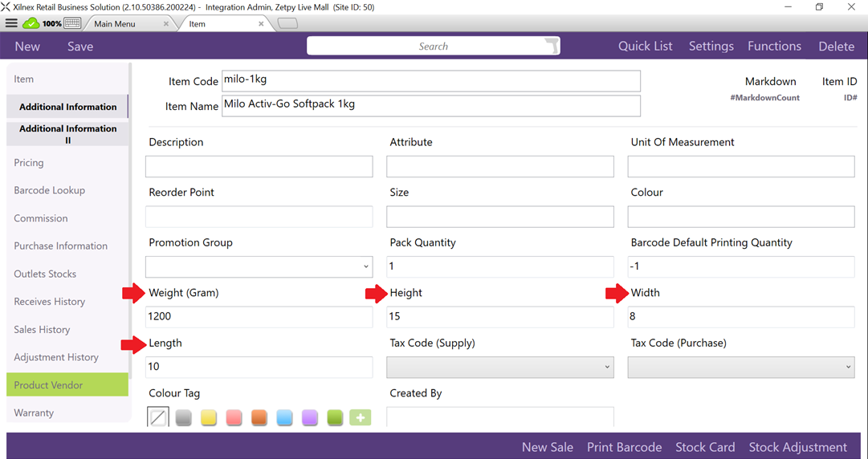Open Purchase Information section
Image resolution: width=868 pixels, height=459 pixels.
[x=61, y=246]
